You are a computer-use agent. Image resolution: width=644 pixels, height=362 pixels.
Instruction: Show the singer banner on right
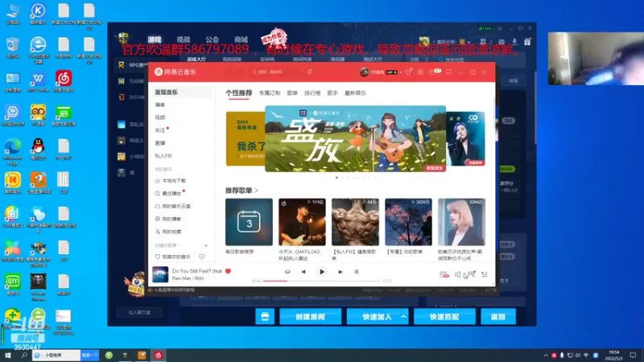click(465, 138)
